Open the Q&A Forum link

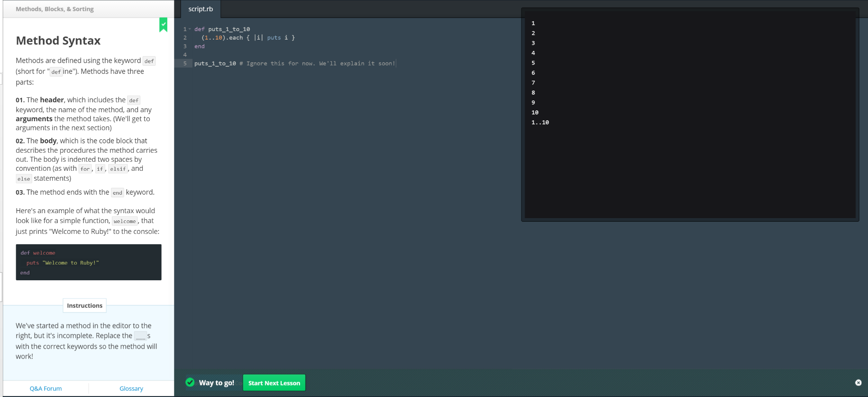[46, 388]
